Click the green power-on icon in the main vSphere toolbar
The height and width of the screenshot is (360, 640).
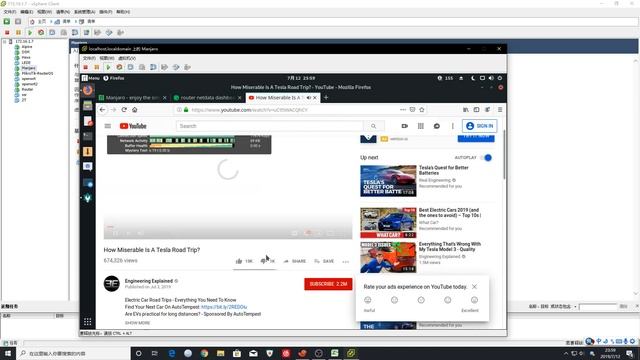[30, 33]
